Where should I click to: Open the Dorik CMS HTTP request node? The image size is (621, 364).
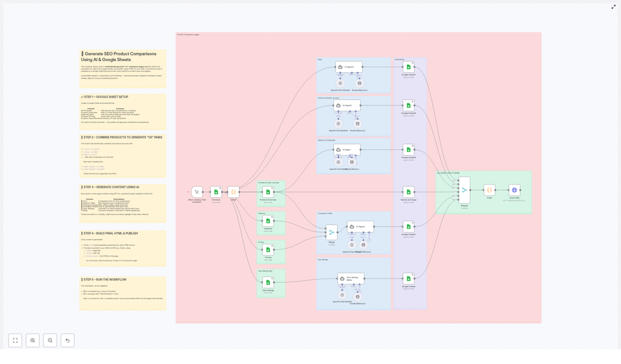(514, 190)
